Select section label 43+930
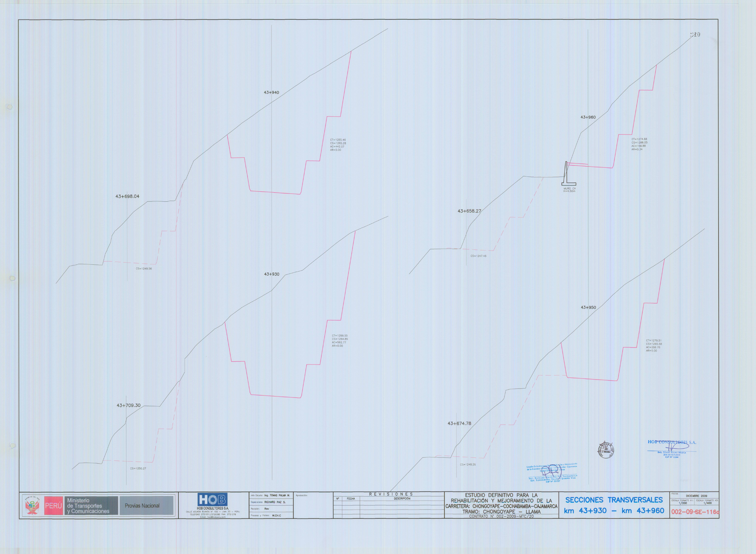Image resolution: width=756 pixels, height=554 pixels. pos(272,274)
